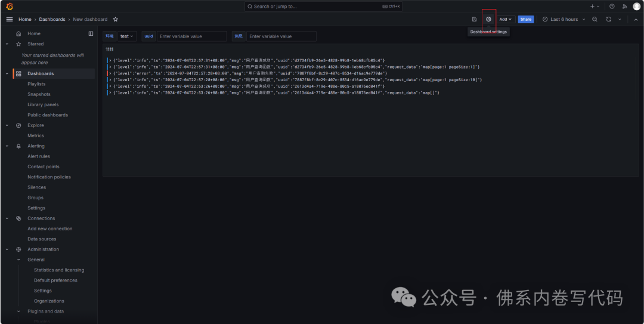Collapse the Explore section chevron
Image resolution: width=644 pixels, height=324 pixels.
[x=7, y=125]
